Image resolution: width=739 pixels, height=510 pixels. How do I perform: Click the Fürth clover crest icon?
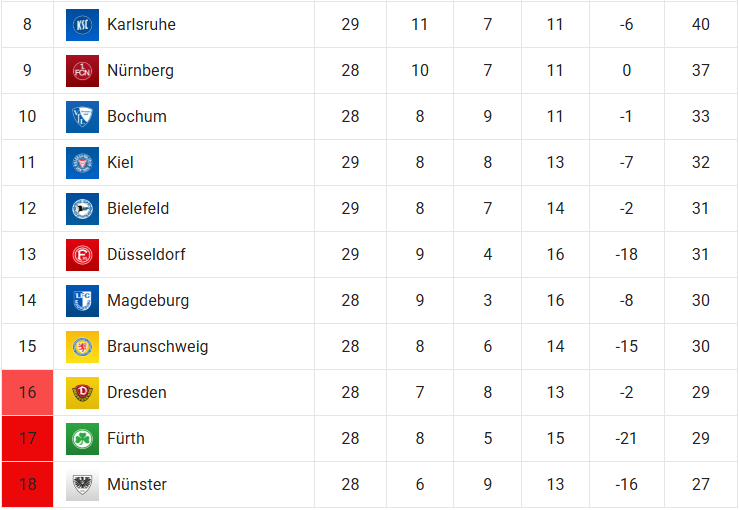[x=82, y=439]
